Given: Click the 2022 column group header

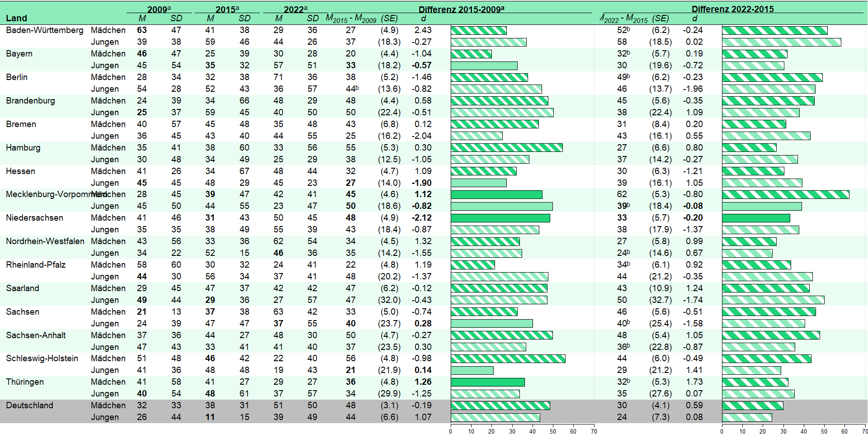Looking at the screenshot, I should [295, 9].
